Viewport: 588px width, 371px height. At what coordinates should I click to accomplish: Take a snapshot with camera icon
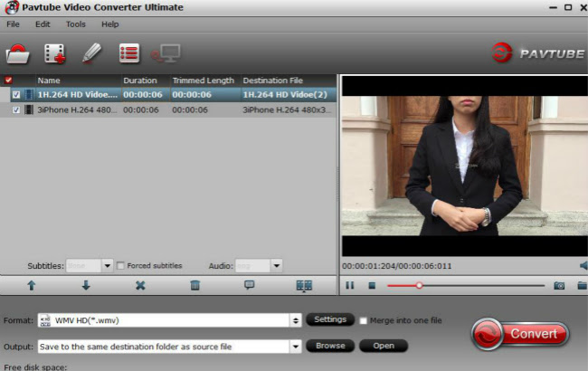click(x=559, y=286)
